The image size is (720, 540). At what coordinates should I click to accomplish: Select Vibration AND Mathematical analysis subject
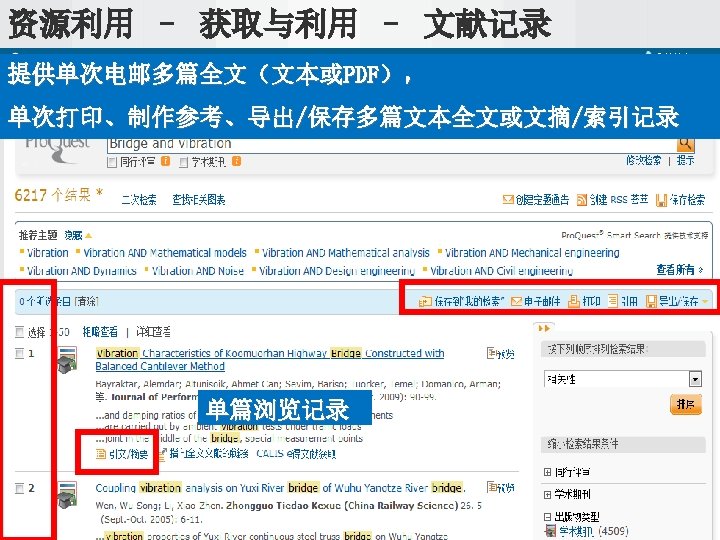(345, 253)
